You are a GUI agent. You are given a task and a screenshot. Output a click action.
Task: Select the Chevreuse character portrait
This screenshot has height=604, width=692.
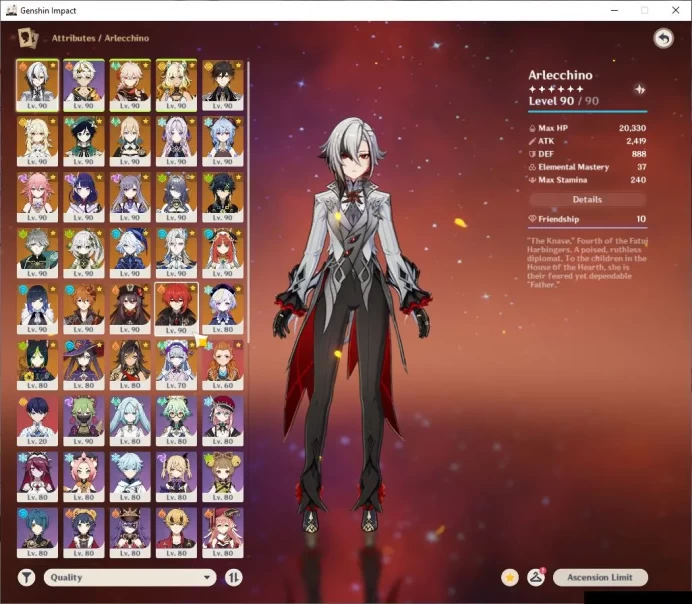click(x=130, y=533)
